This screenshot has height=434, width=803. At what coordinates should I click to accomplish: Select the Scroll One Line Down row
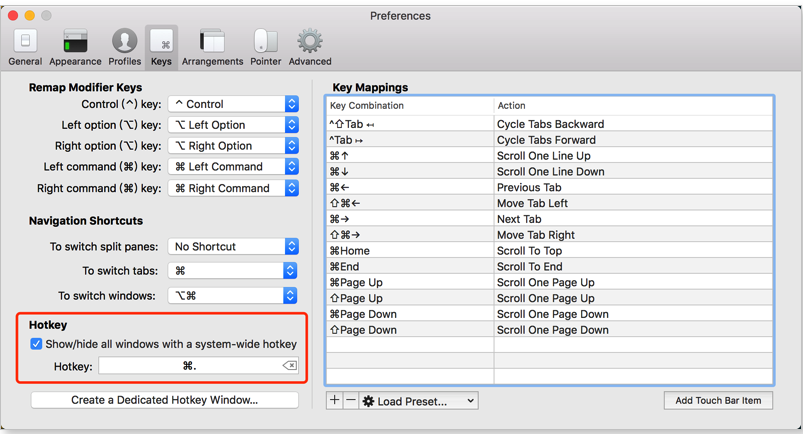coord(550,172)
